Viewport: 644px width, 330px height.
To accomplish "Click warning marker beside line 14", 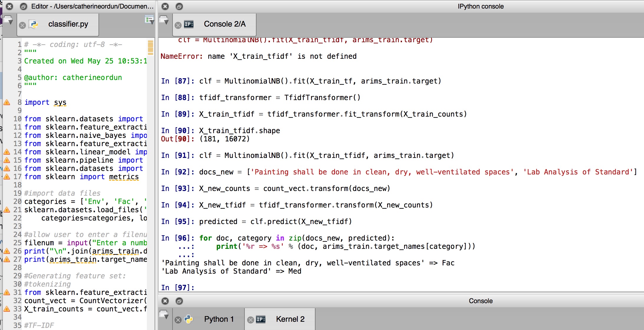I will (x=7, y=152).
